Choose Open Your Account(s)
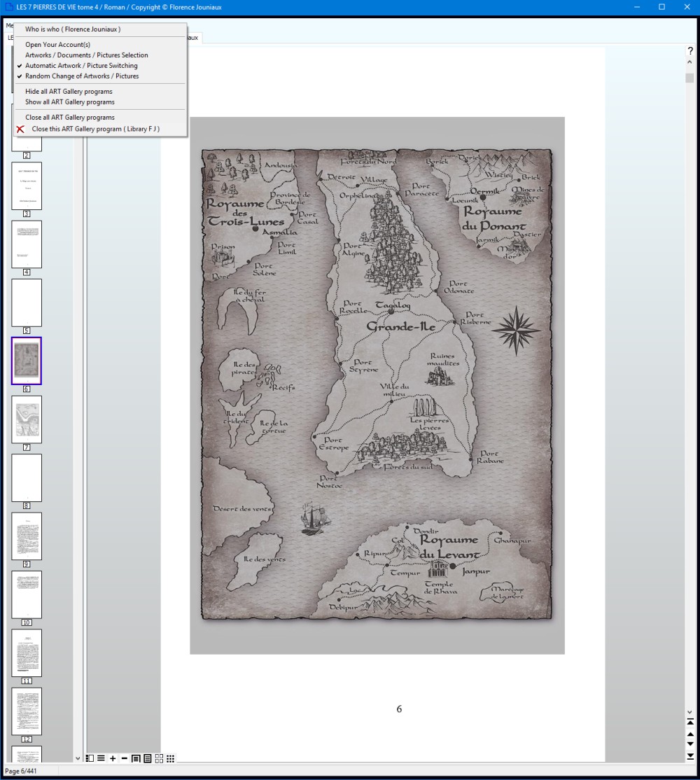This screenshot has width=700, height=780. 57,45
